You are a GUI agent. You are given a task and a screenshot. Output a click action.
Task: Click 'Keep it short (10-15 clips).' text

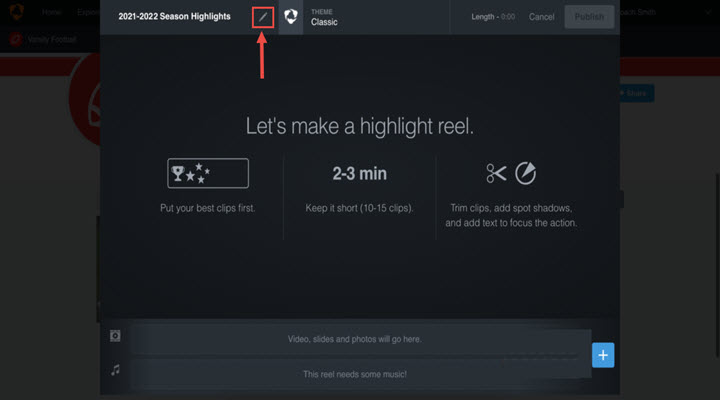[x=360, y=208]
